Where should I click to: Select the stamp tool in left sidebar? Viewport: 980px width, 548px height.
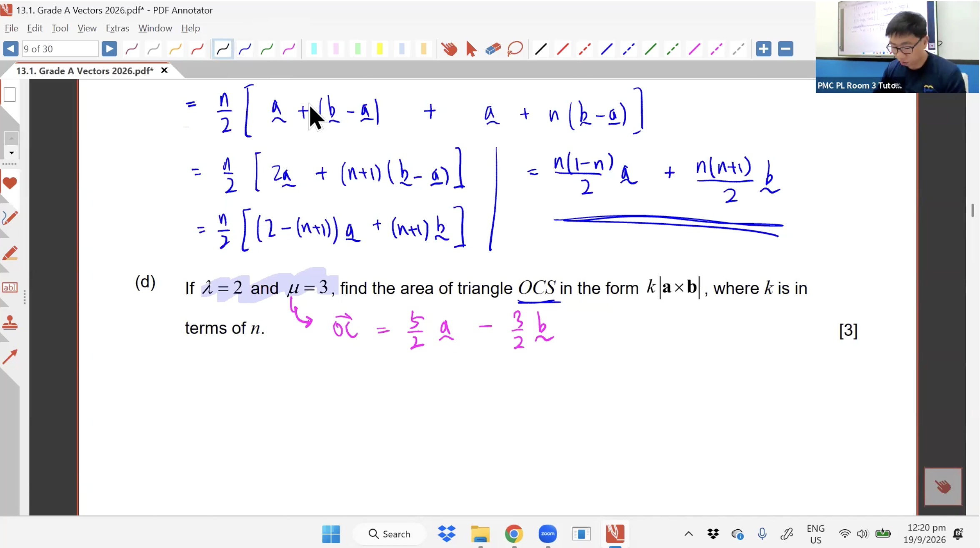pos(10,323)
